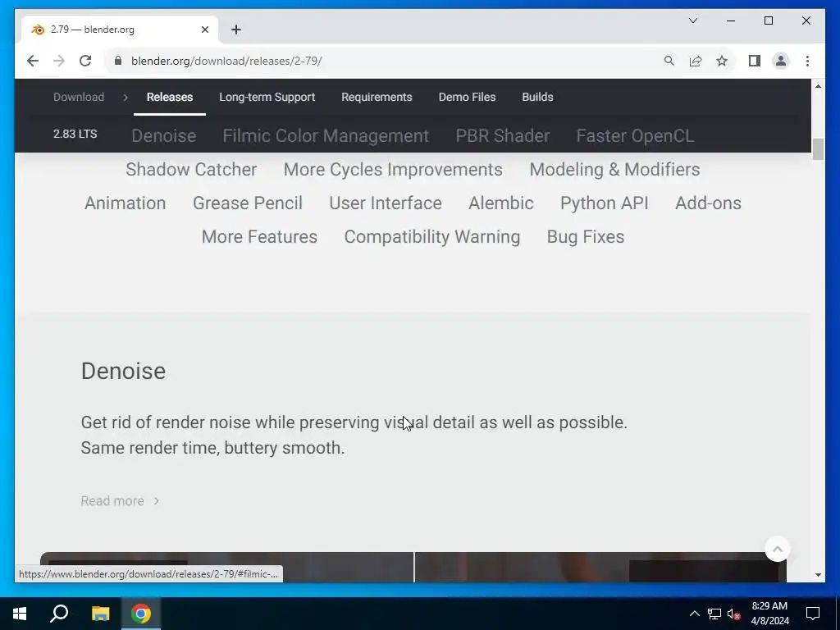Open the network status tray icon

pyautogui.click(x=714, y=614)
